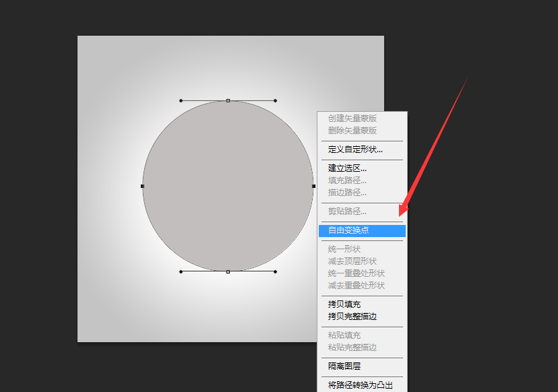
Task: Select 拷贝填充 menu entry
Action: pyautogui.click(x=341, y=304)
